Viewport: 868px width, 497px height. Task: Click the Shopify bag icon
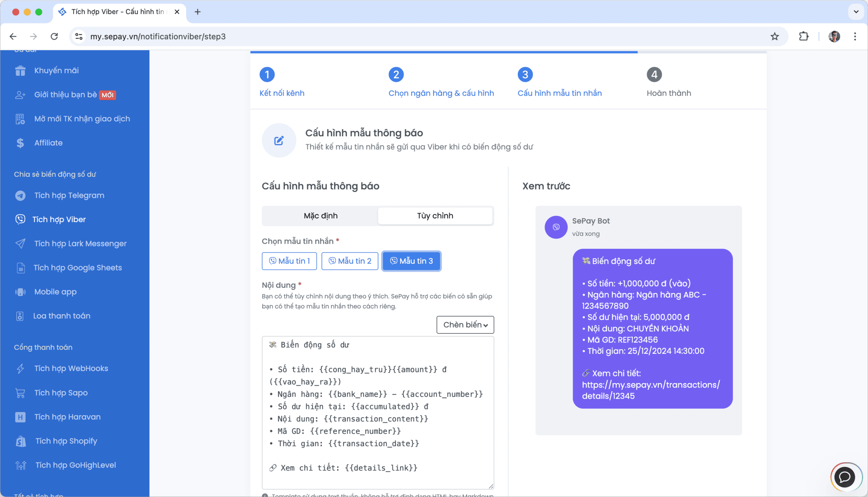coord(21,441)
